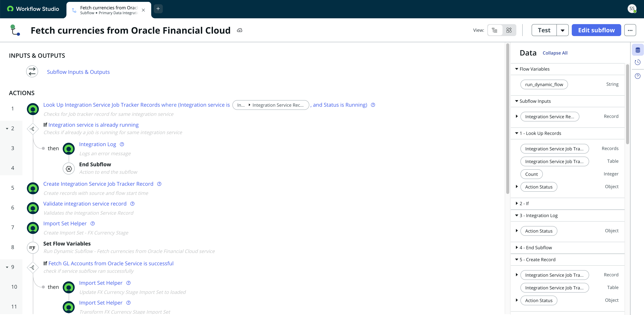This screenshot has width=644, height=315.
Task: Open help for step 10 Import Set Helper
Action: [128, 283]
